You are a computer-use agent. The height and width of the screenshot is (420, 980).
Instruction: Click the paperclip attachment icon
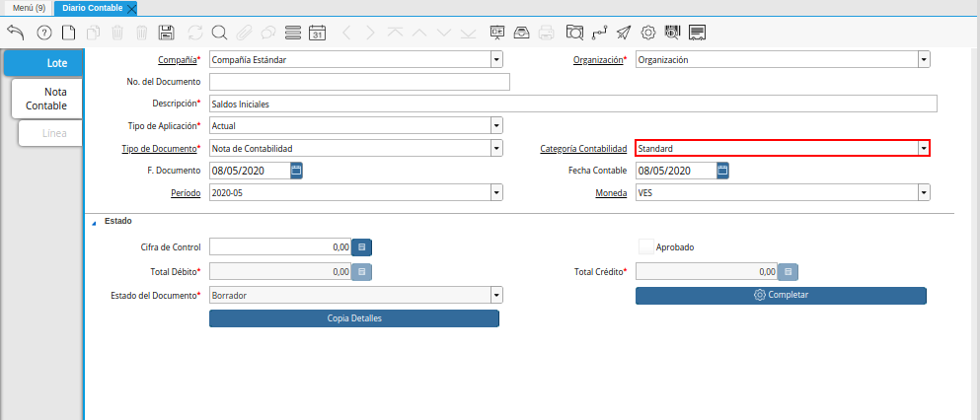(x=244, y=33)
